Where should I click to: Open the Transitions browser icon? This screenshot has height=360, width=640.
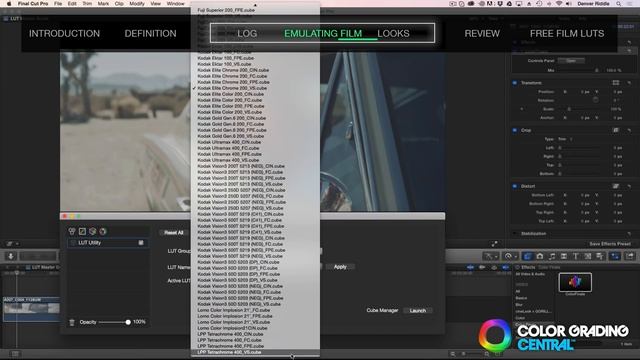(564, 256)
